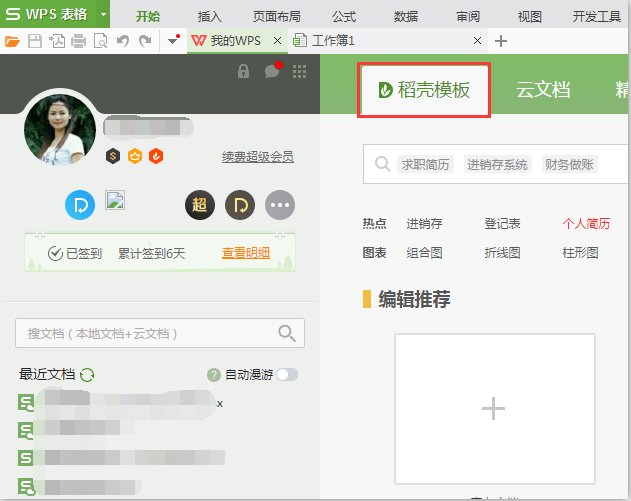Click the document search magnifier icon
Screen dimensions: 631x501
pos(287,333)
